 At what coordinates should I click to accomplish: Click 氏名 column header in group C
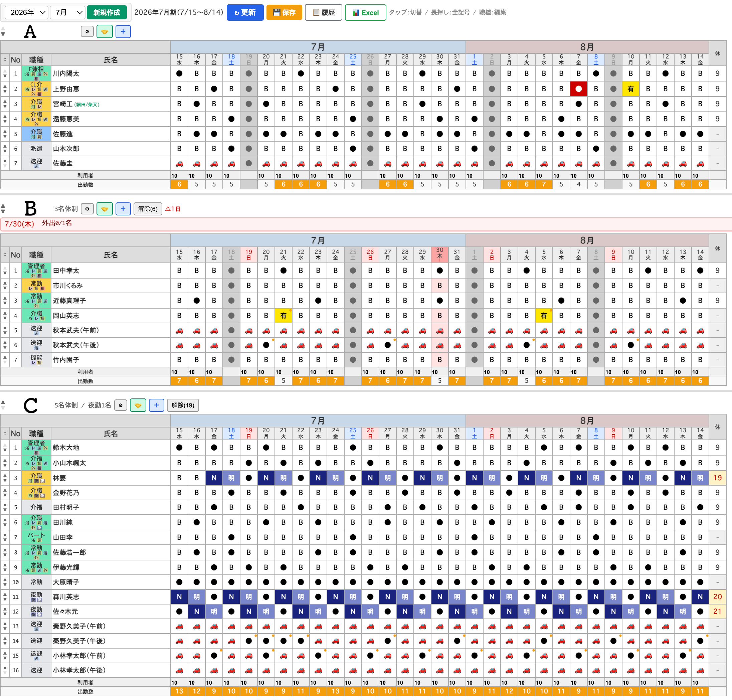[111, 433]
